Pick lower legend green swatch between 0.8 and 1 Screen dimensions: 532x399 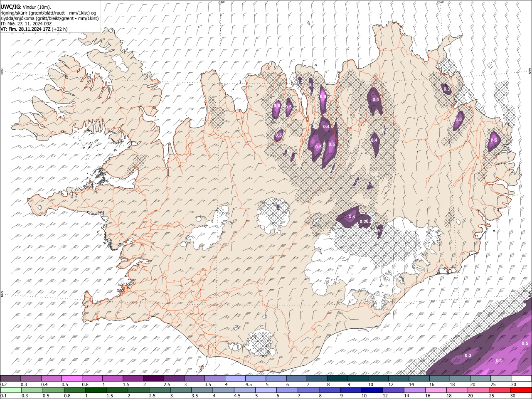tap(74, 390)
